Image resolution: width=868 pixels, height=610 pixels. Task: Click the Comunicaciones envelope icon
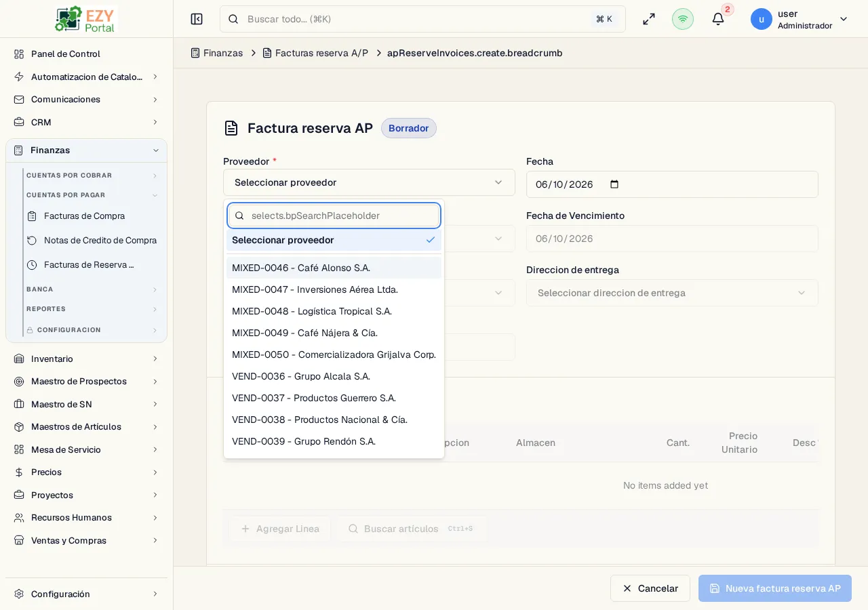[19, 99]
